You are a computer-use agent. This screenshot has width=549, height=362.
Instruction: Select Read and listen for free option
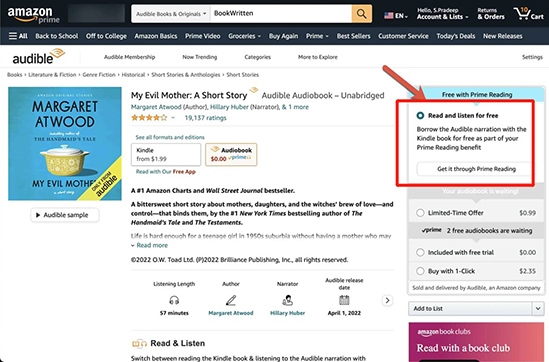point(420,115)
